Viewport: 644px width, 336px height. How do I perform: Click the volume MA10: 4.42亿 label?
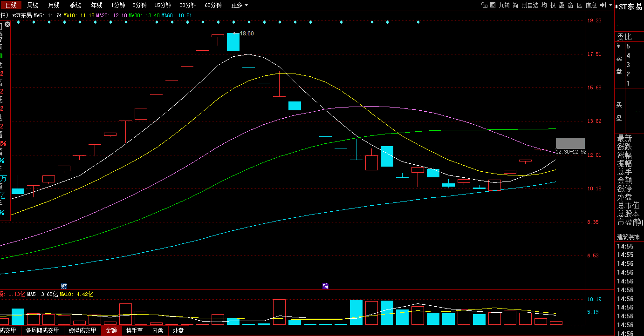coord(76,294)
